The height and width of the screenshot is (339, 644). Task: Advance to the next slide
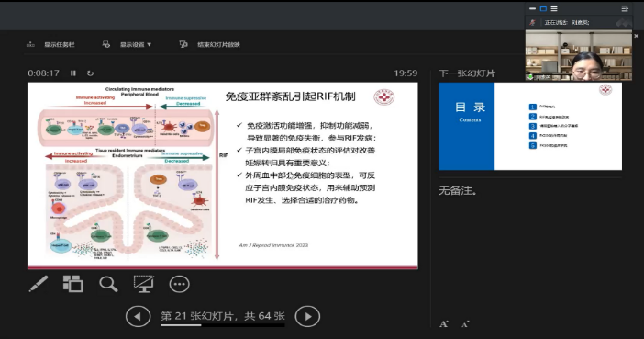(307, 316)
